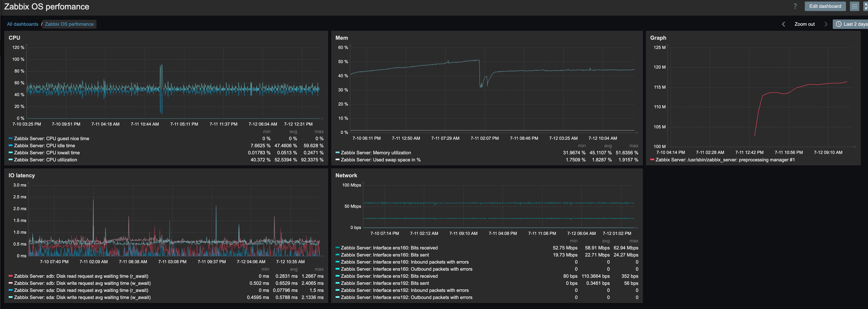The width and height of the screenshot is (868, 309).
Task: Click CPU utilization max value 92.3375 %
Action: click(312, 160)
